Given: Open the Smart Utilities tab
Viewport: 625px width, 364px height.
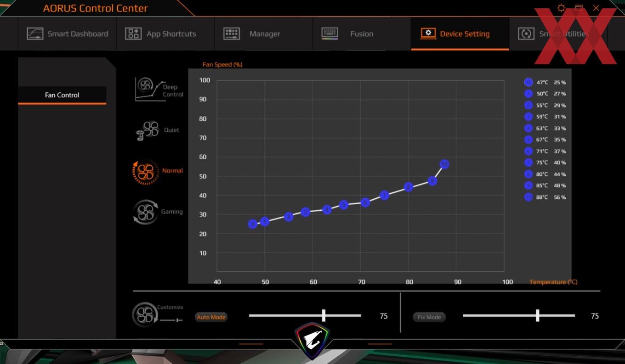Looking at the screenshot, I should pyautogui.click(x=558, y=34).
